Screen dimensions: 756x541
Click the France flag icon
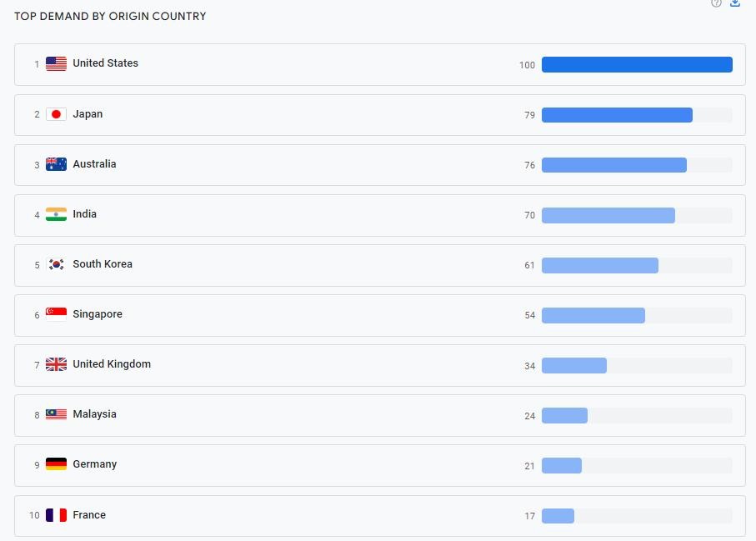[56, 515]
